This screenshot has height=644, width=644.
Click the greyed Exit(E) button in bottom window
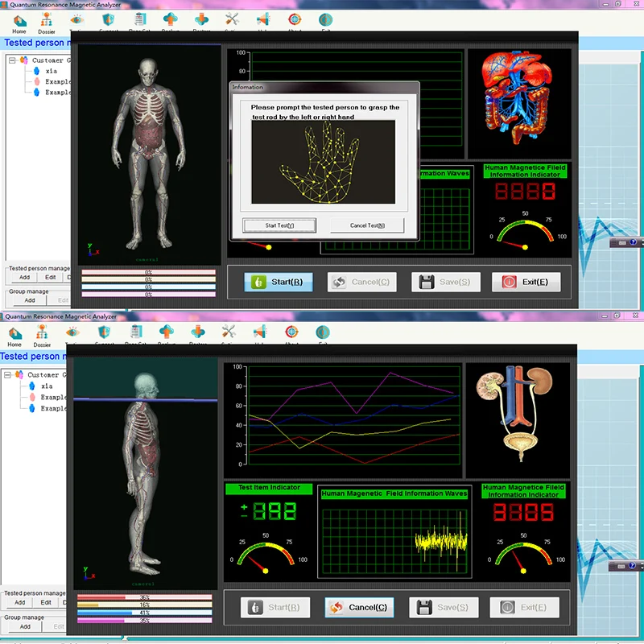coord(525,608)
